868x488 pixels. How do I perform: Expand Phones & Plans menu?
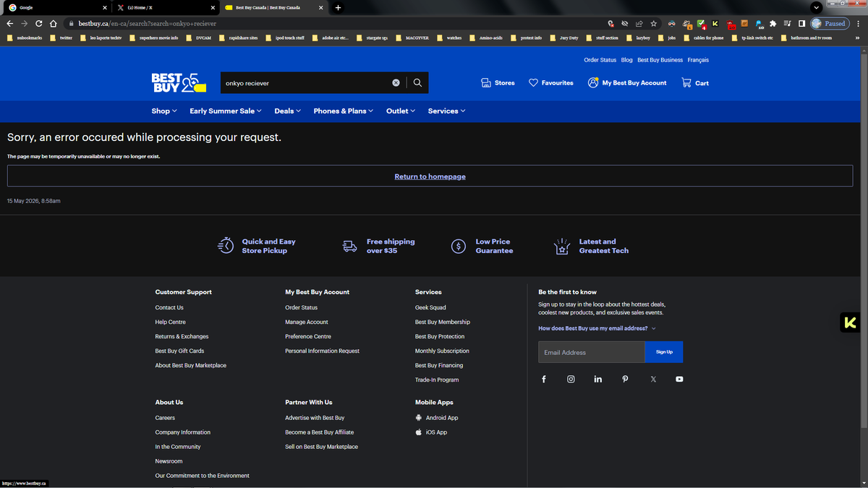tap(344, 111)
